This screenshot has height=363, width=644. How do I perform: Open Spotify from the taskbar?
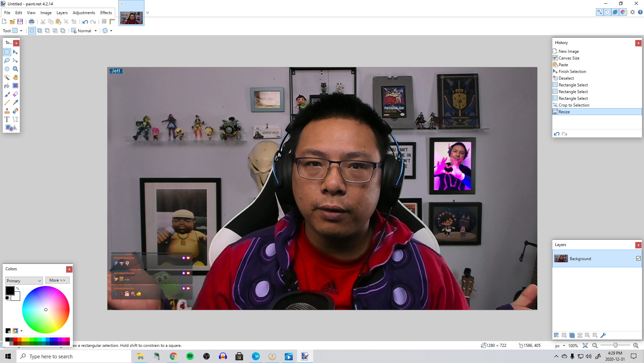point(190,357)
